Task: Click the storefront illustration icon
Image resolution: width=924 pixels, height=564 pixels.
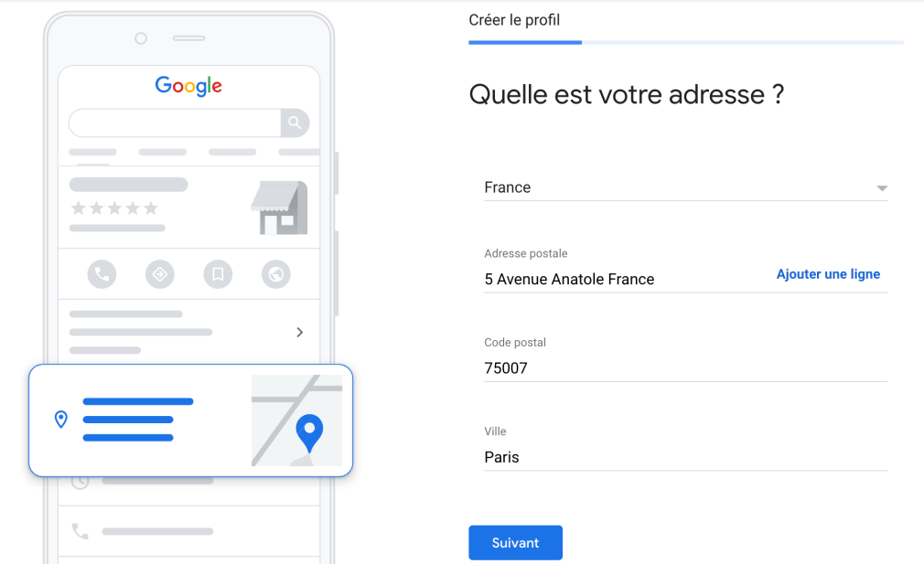Action: pyautogui.click(x=279, y=208)
